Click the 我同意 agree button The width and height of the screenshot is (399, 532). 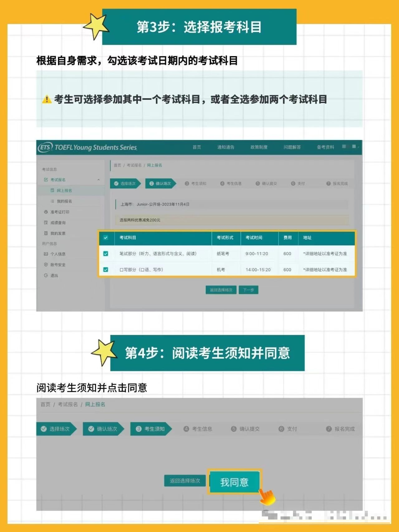point(234,481)
